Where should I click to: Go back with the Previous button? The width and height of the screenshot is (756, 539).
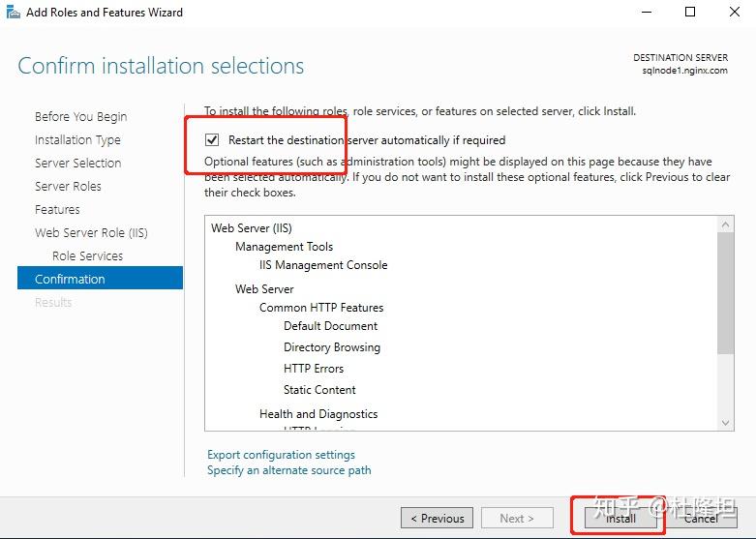pyautogui.click(x=438, y=518)
